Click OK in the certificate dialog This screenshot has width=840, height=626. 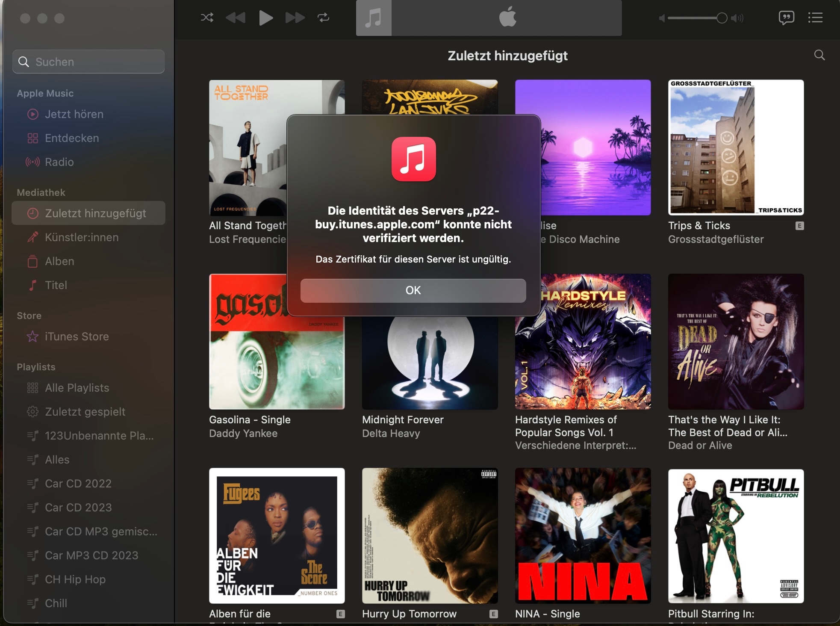(413, 290)
